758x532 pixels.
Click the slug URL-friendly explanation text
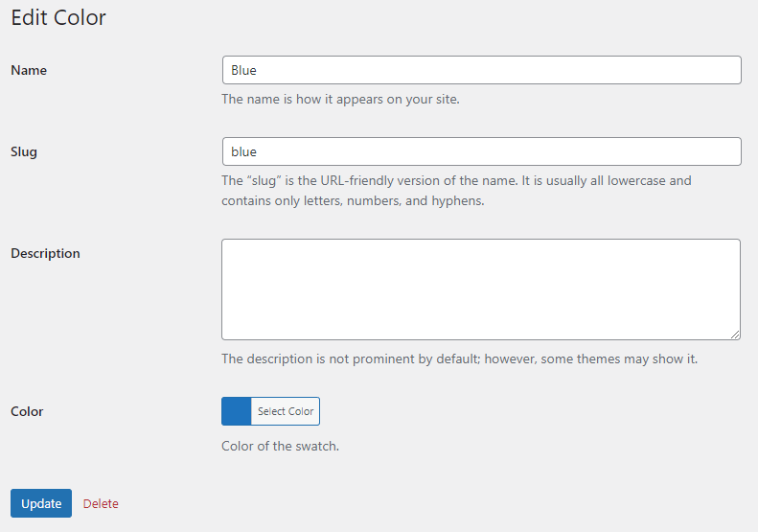pyautogui.click(x=456, y=180)
